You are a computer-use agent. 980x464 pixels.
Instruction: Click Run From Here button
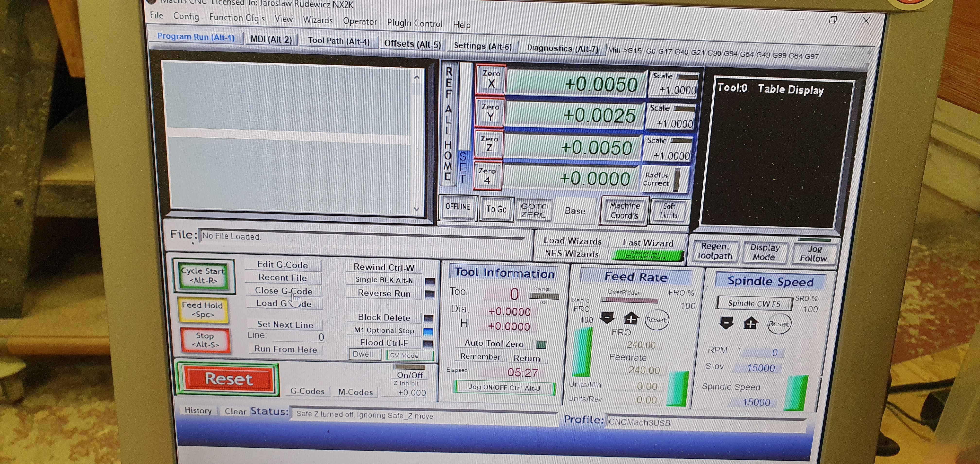(x=285, y=349)
